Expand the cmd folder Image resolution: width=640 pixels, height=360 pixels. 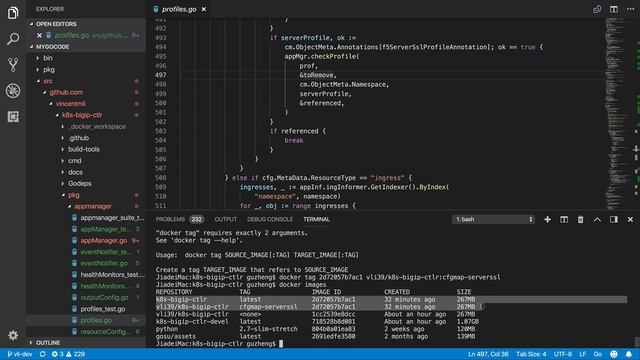tap(75, 161)
